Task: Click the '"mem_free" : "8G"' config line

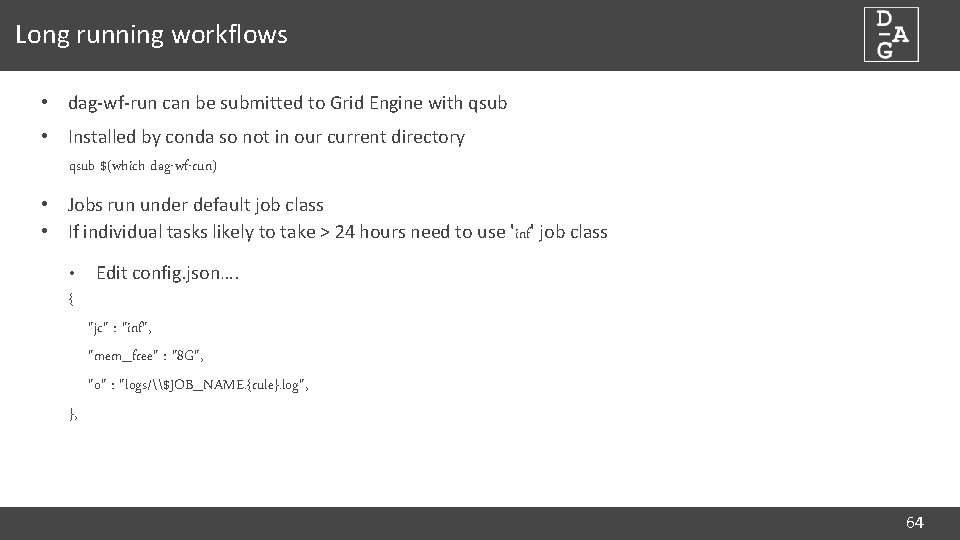Action: 146,355
